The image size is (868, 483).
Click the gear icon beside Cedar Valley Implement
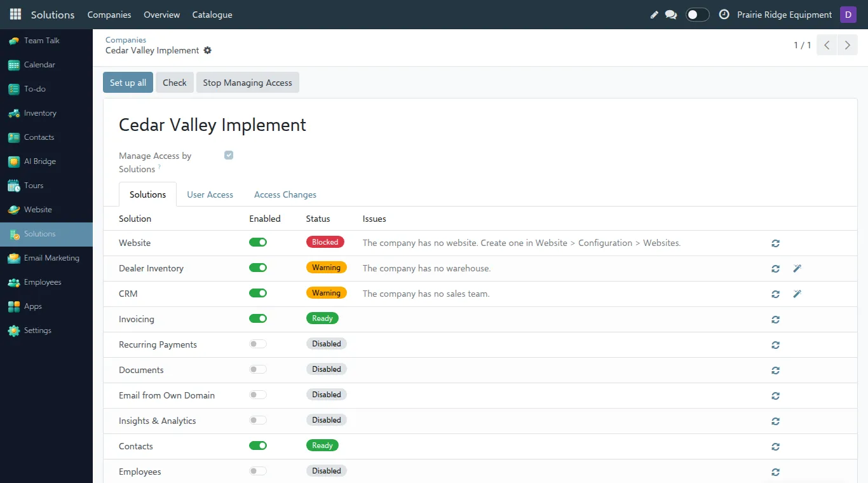(x=207, y=50)
